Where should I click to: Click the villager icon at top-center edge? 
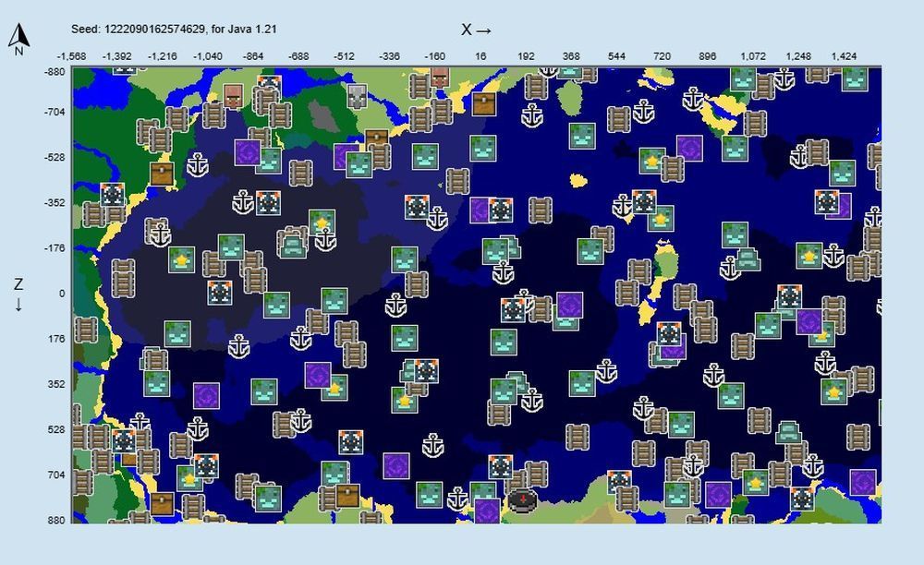point(440,76)
